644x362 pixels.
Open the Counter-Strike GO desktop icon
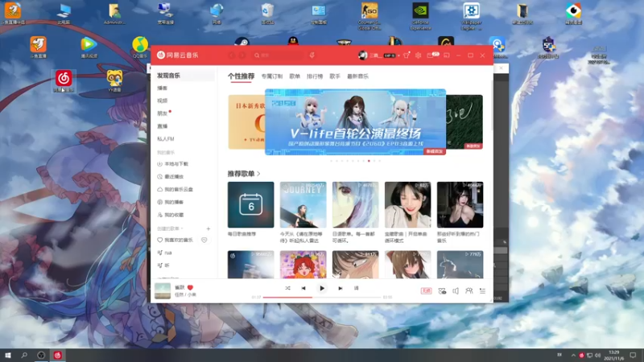tap(369, 15)
